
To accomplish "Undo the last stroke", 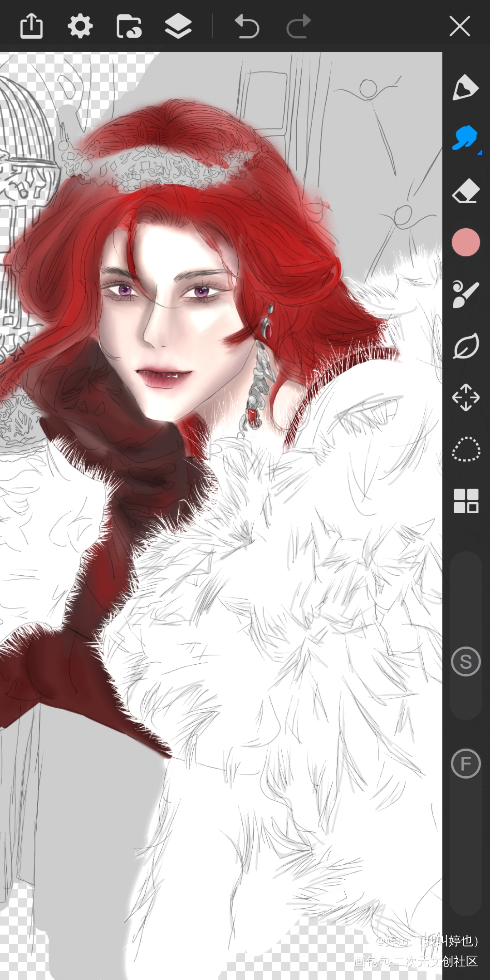I will pos(247,26).
